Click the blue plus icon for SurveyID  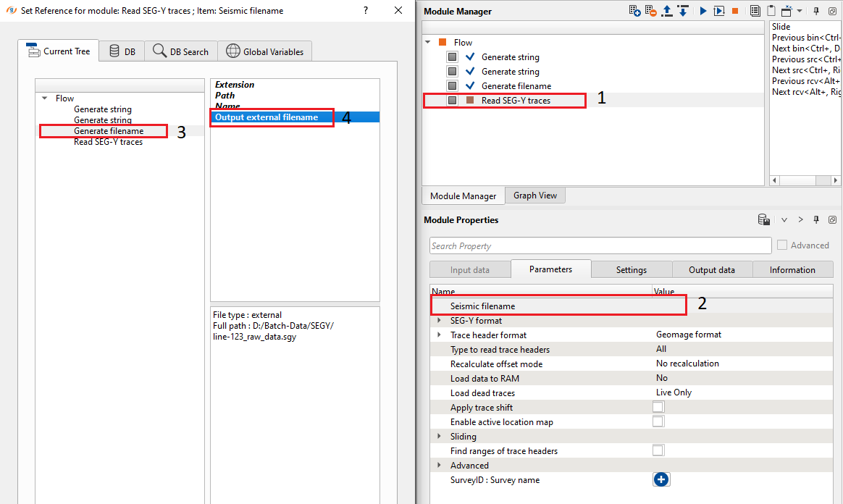660,479
